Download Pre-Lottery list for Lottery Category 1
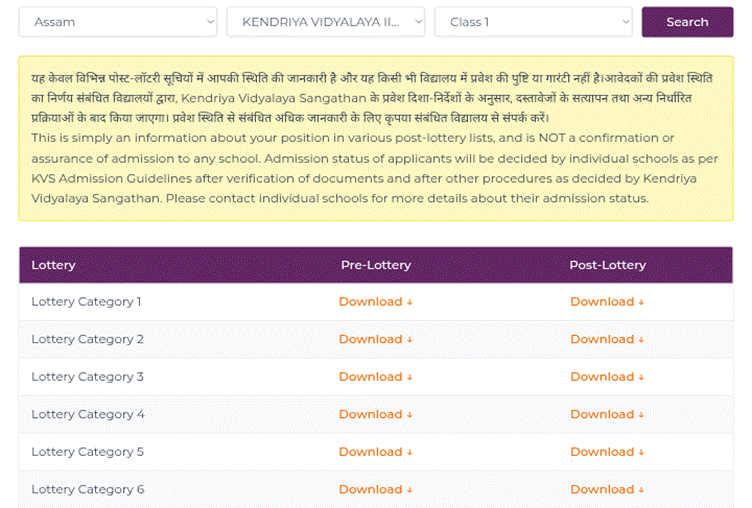The image size is (752, 508). coord(376,302)
